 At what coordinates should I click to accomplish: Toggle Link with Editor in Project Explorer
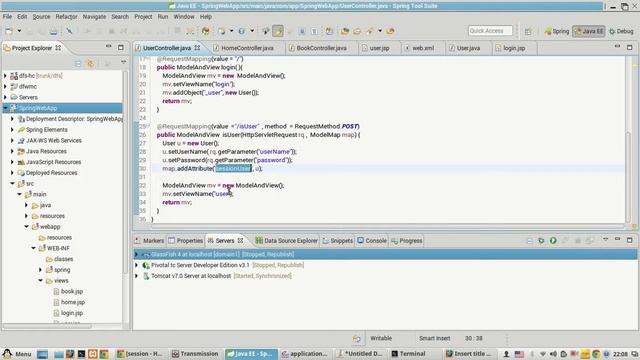pyautogui.click(x=91, y=64)
